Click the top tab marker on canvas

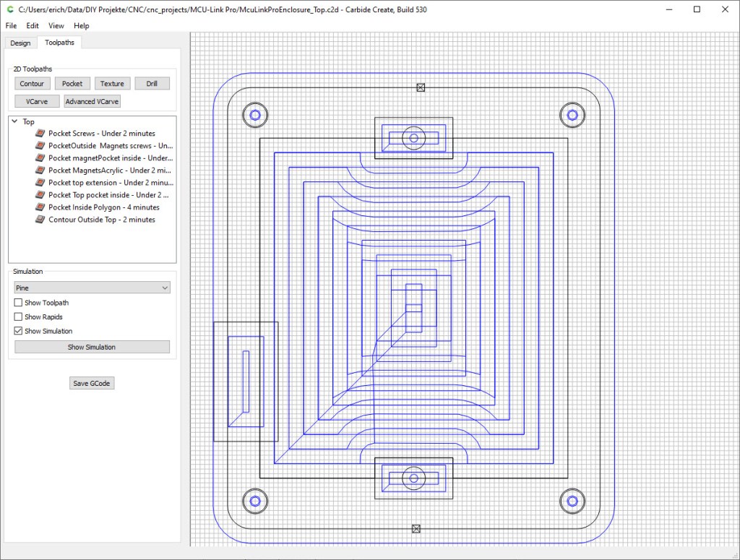point(421,87)
